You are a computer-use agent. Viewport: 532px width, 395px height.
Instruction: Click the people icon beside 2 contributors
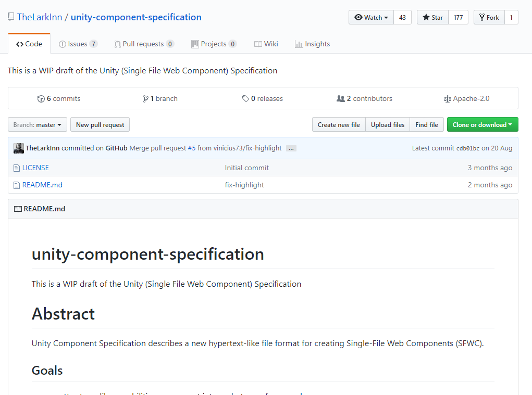click(341, 98)
